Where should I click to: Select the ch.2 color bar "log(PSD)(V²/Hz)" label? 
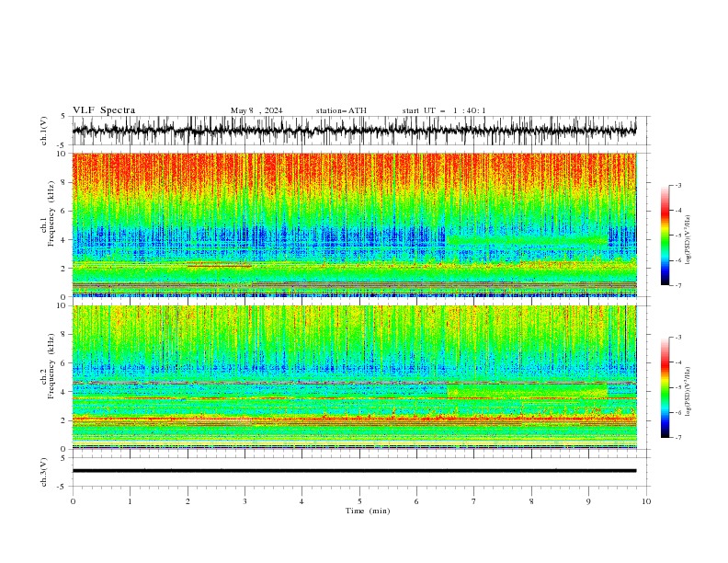[688, 392]
